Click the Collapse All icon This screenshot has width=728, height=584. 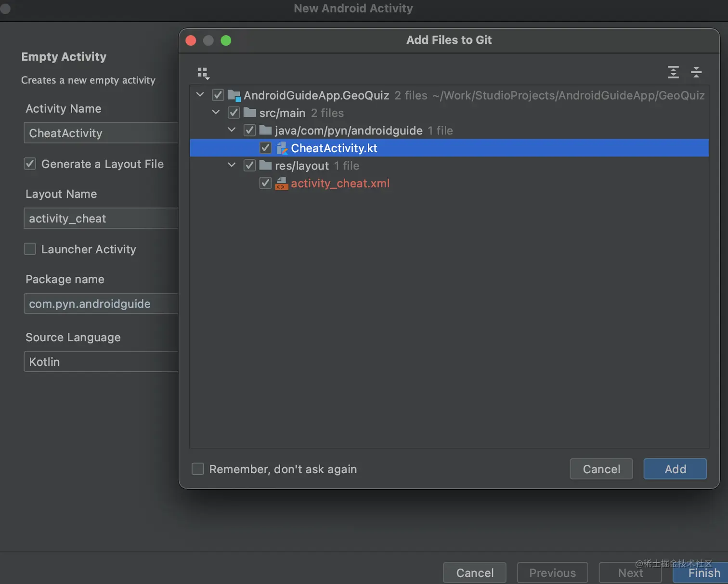(696, 72)
